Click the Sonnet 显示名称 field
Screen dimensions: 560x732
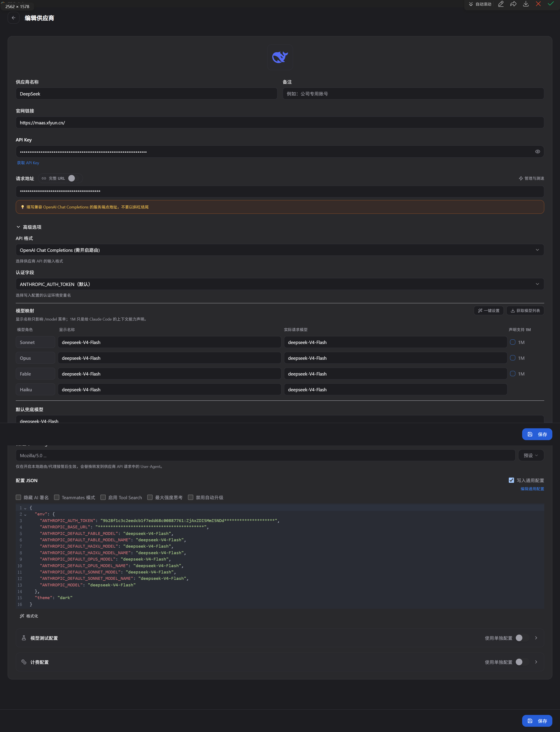pyautogui.click(x=169, y=342)
